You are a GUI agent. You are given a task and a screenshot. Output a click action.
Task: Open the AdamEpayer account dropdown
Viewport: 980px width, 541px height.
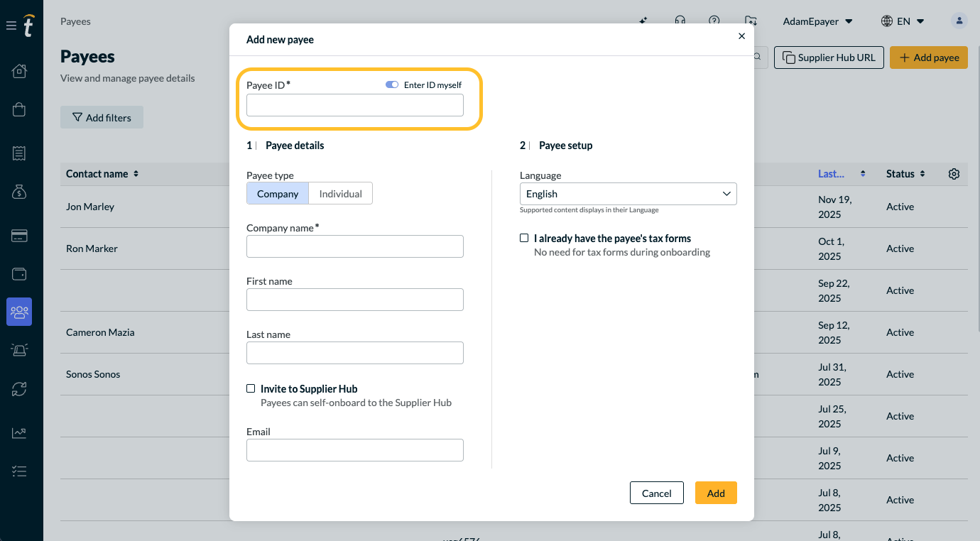point(817,21)
